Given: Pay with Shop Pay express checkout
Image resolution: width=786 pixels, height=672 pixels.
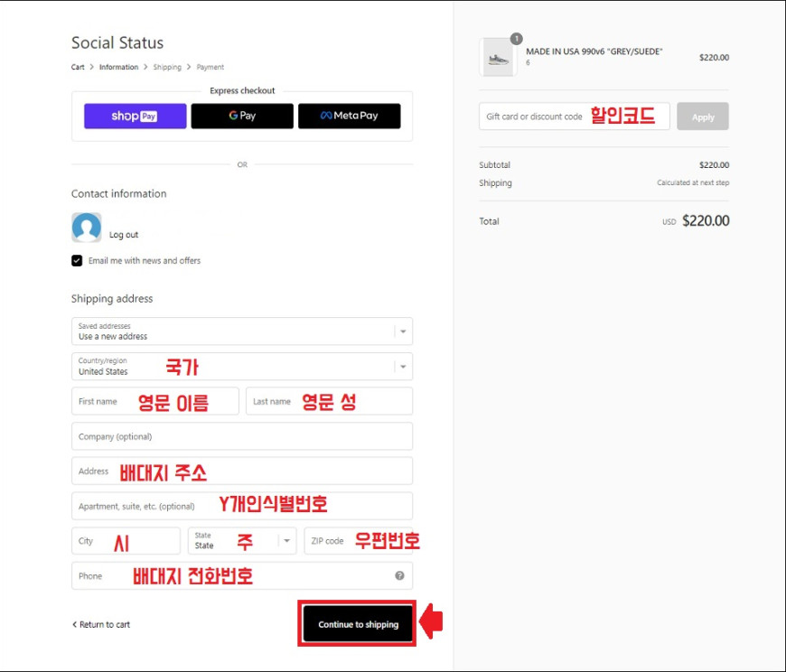Looking at the screenshot, I should click(x=136, y=117).
